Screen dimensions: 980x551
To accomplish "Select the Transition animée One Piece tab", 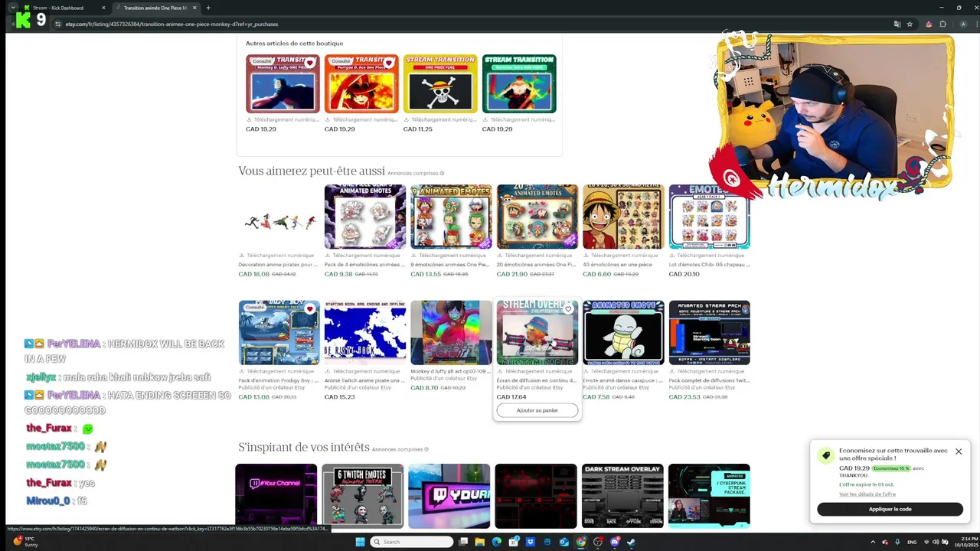I will tap(156, 8).
